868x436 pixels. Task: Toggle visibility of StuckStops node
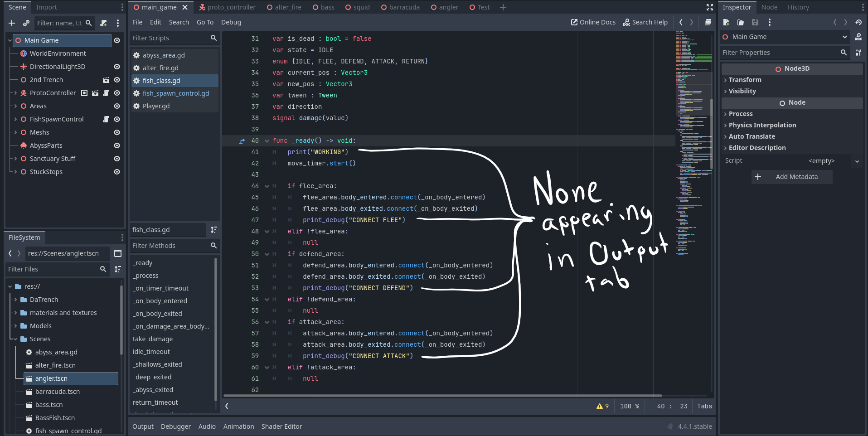pyautogui.click(x=117, y=172)
